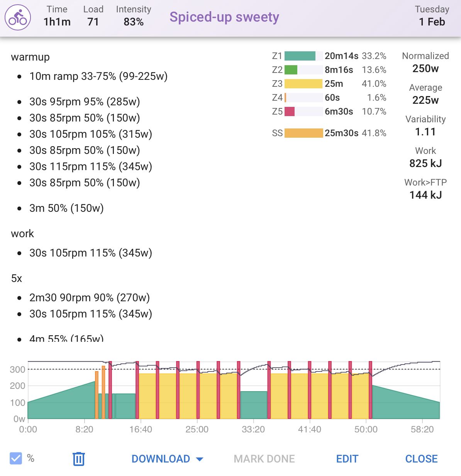Image resolution: width=461 pixels, height=476 pixels.
Task: Click the cycling workout icon
Action: 18,18
